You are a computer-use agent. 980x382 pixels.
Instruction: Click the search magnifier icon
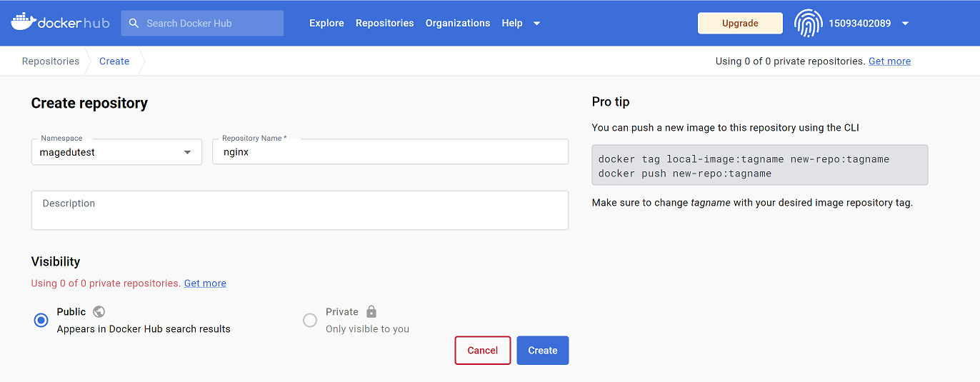click(134, 23)
